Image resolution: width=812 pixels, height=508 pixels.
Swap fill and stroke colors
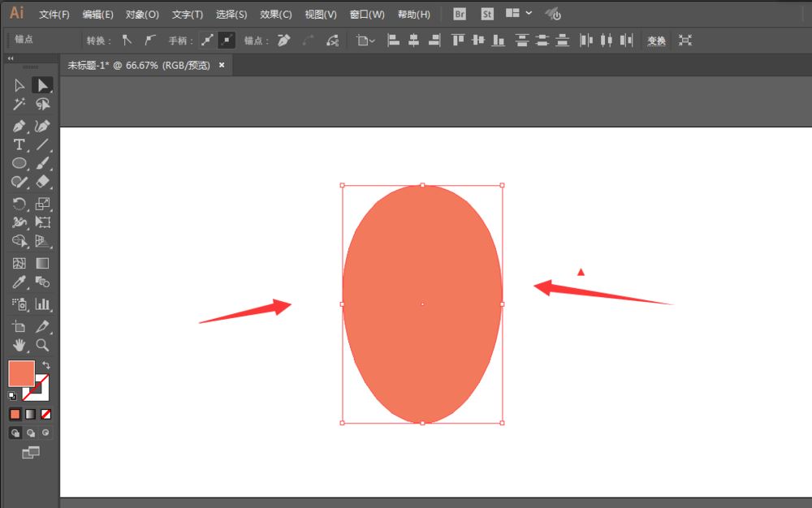[46, 365]
